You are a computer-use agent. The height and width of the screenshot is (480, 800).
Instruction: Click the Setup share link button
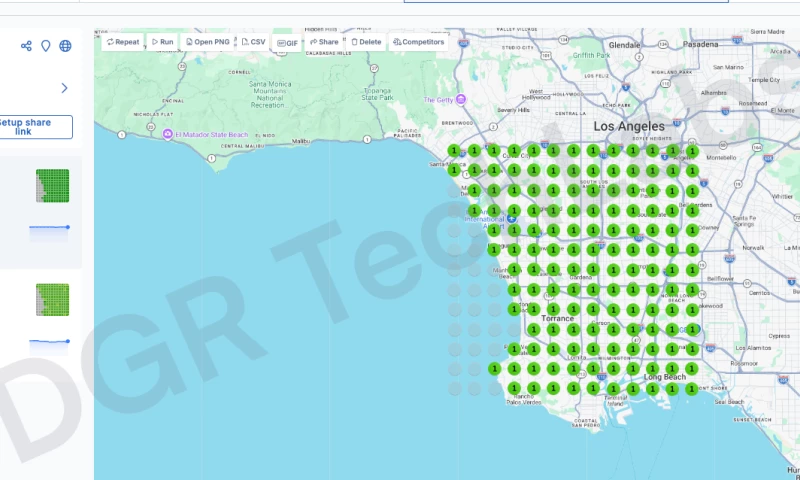[x=24, y=127]
